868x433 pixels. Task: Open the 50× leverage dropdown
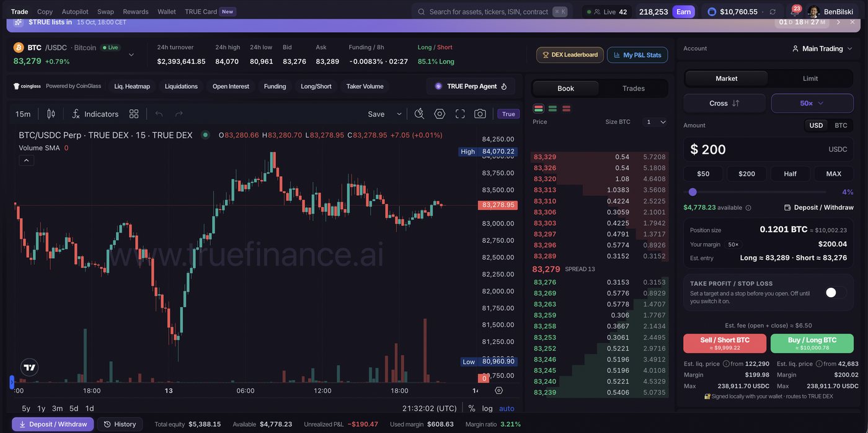click(812, 103)
